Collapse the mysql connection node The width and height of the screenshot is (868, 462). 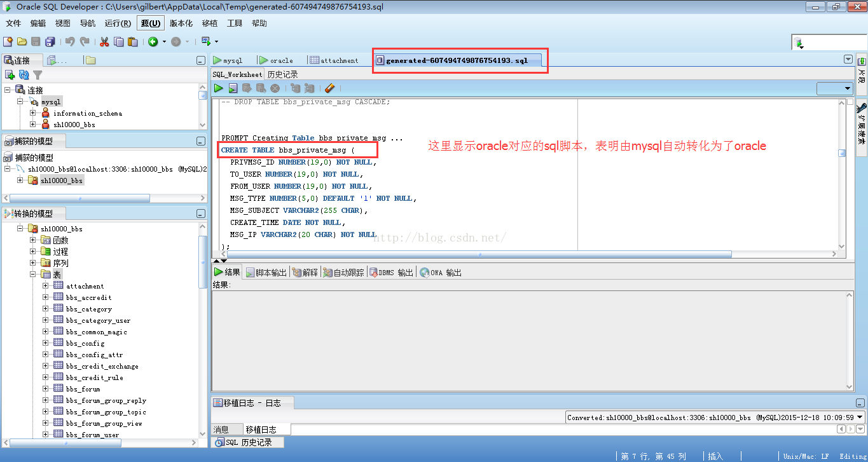pyautogui.click(x=20, y=102)
